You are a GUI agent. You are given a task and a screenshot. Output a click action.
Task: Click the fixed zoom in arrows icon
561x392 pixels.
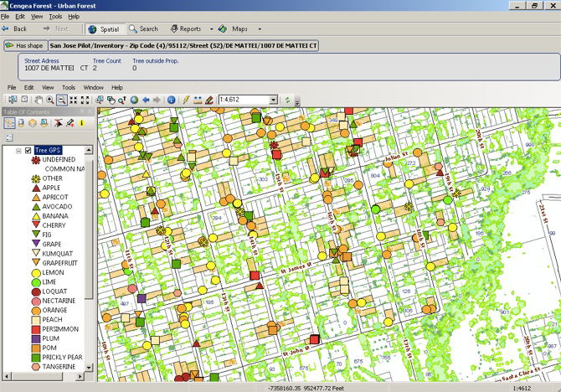[74, 100]
